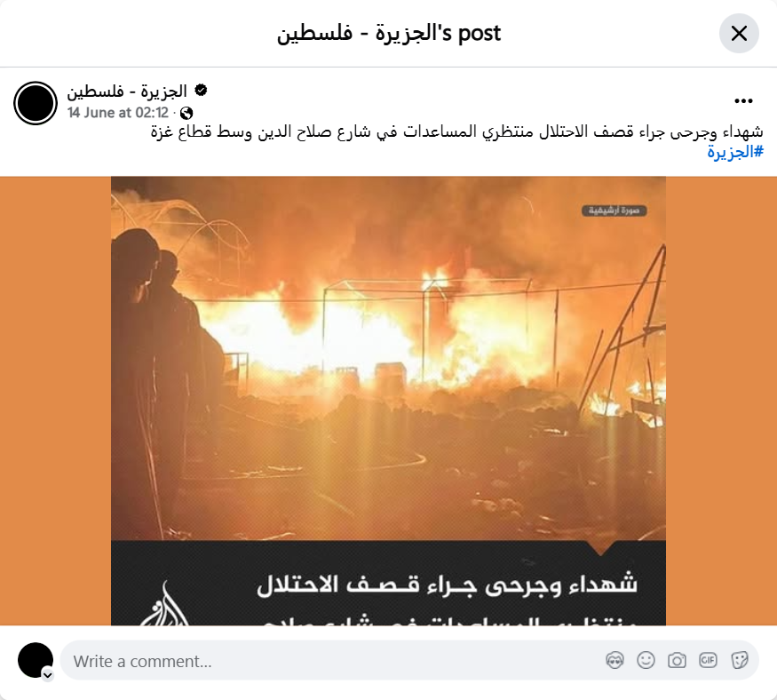Click the blue verified badge
This screenshot has width=777, height=700.
pyautogui.click(x=201, y=91)
